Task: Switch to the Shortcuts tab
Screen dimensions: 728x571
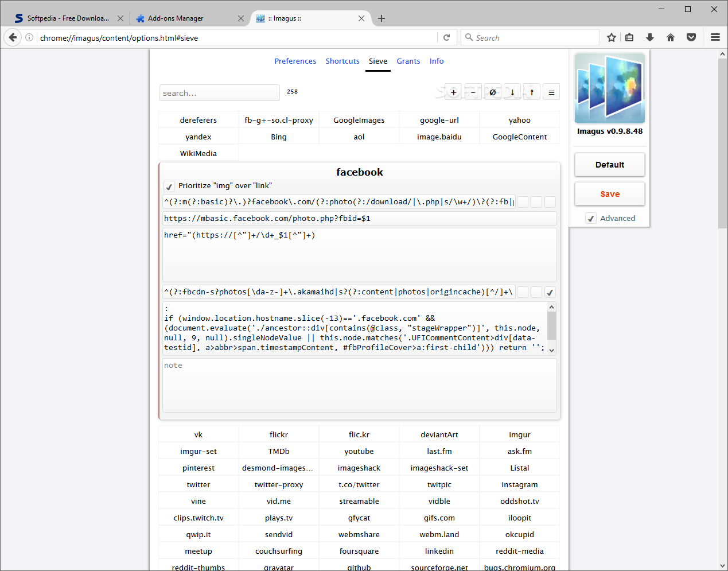Action: point(342,61)
